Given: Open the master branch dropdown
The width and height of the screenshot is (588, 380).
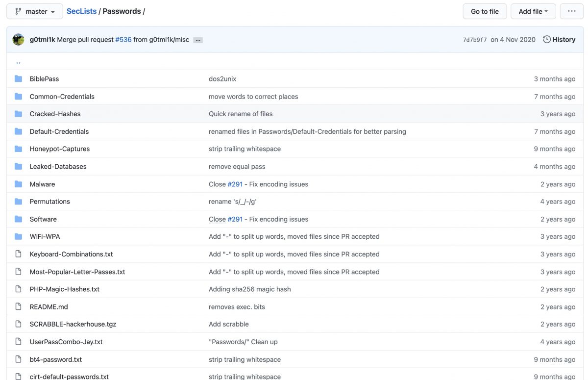Looking at the screenshot, I should point(35,11).
